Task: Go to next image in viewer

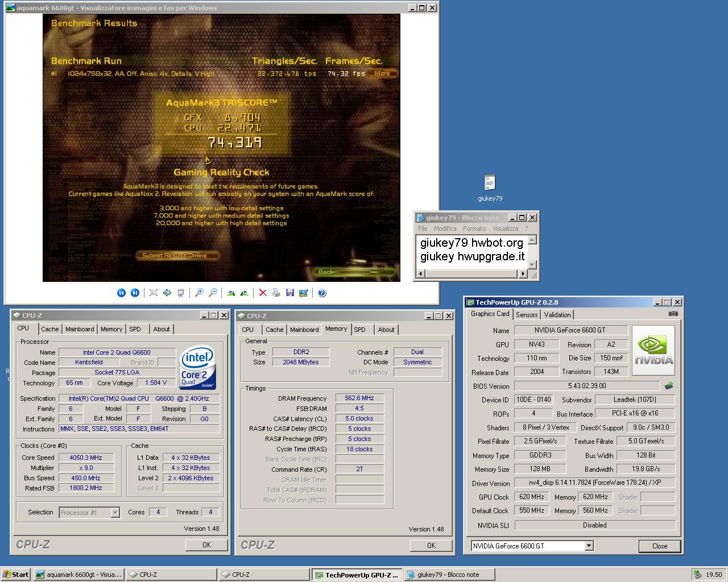Action: pos(135,293)
